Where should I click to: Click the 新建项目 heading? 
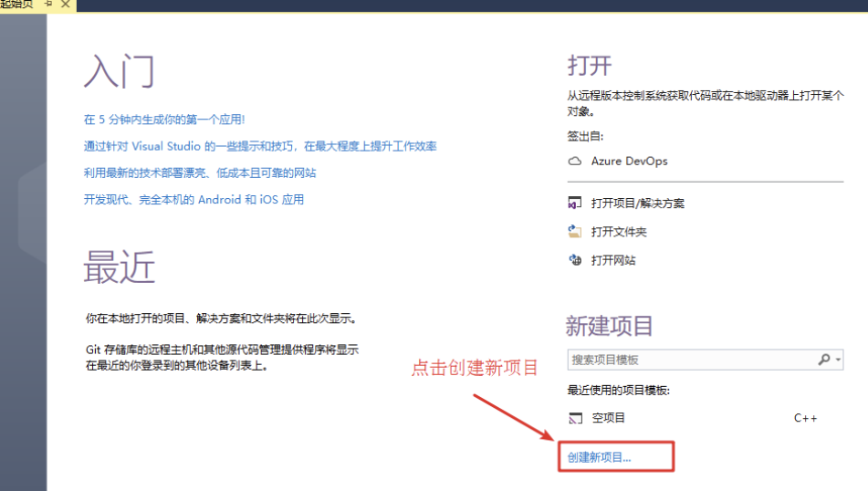point(610,326)
